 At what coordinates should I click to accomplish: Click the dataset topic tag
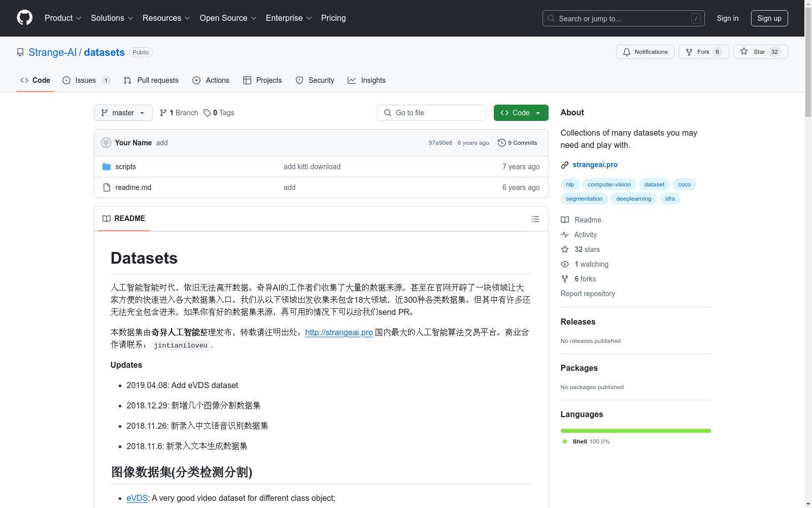[654, 184]
